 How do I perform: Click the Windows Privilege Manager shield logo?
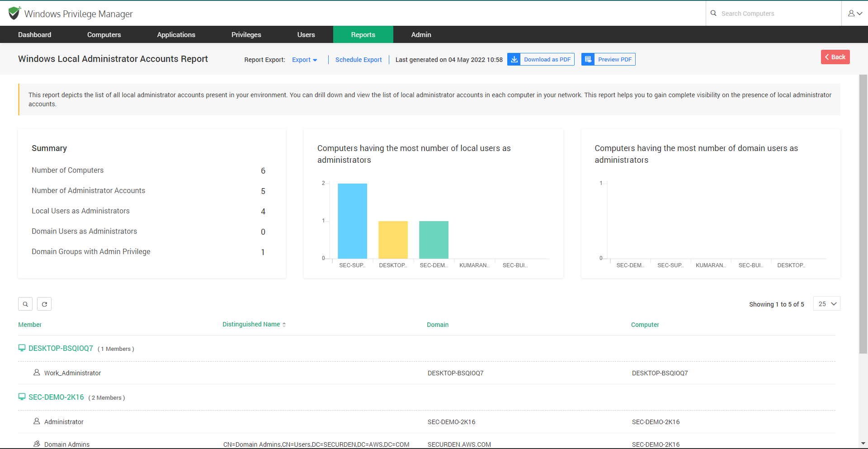(x=14, y=13)
